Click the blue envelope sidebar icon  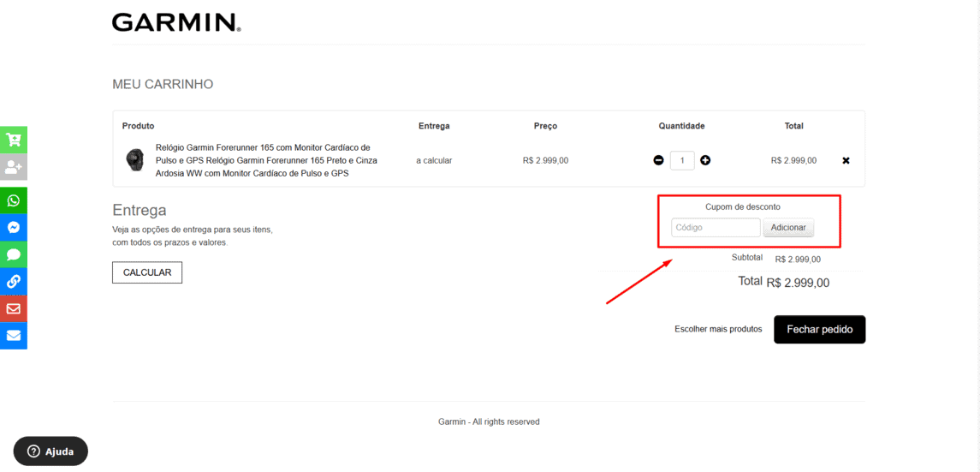(x=13, y=335)
